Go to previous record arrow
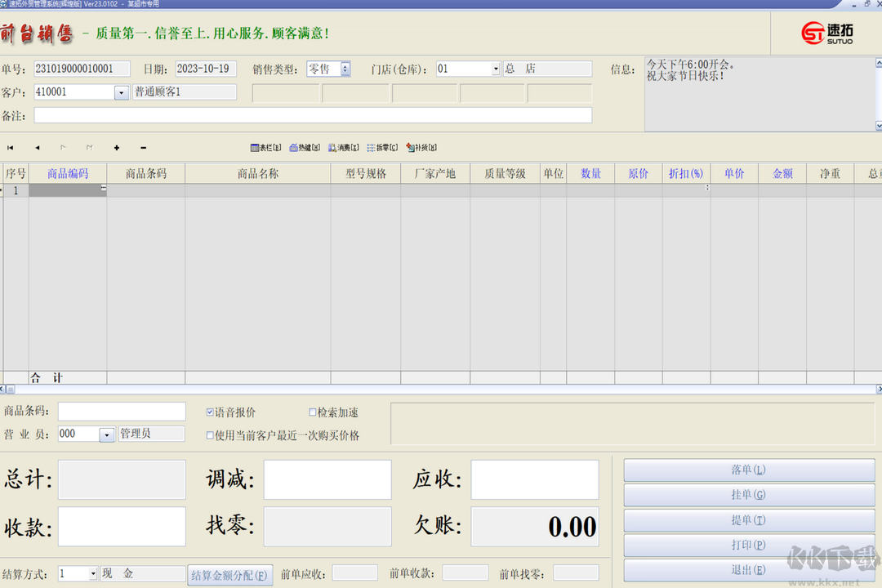Viewport: 882px width, 588px height. coord(37,148)
